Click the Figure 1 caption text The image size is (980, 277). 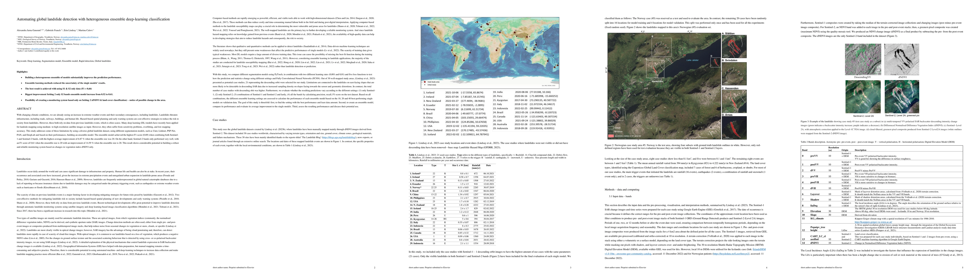pyautogui.click(x=488, y=145)
